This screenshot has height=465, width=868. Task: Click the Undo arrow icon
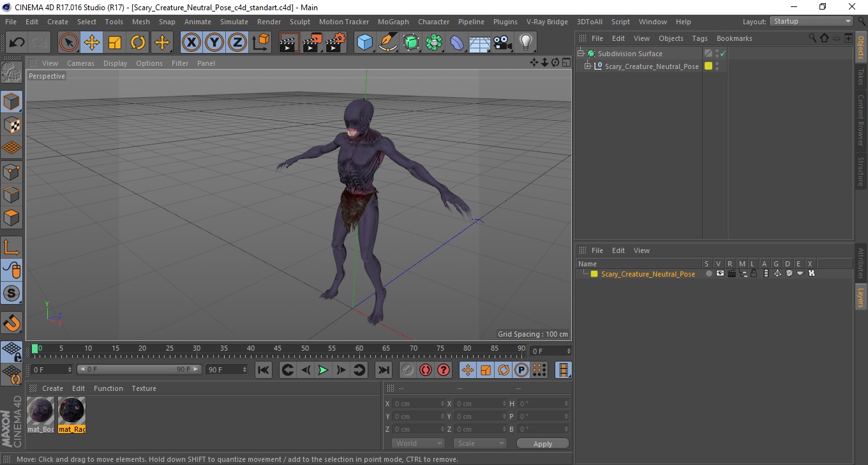click(x=17, y=43)
